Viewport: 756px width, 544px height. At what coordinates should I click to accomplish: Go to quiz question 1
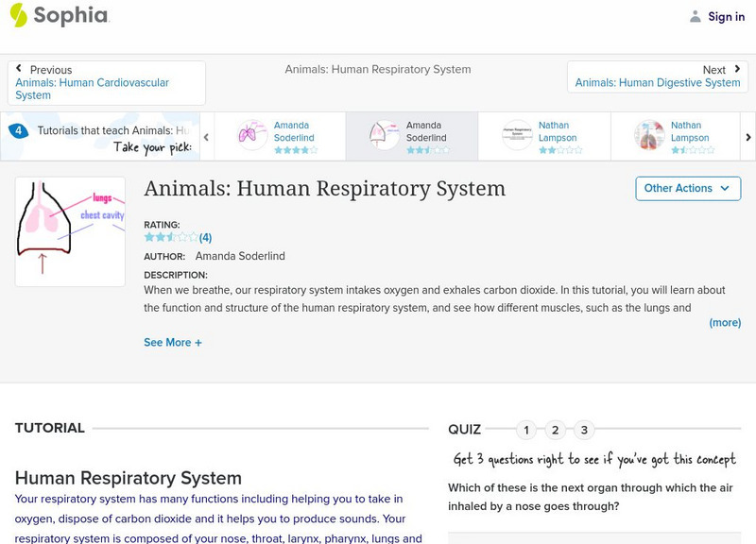(x=526, y=430)
